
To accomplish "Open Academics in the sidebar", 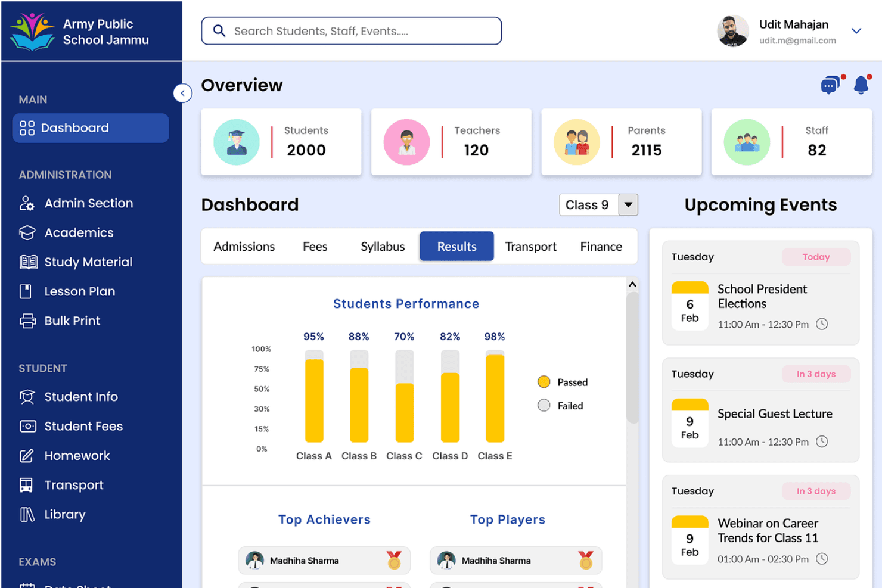I will click(x=66, y=233).
